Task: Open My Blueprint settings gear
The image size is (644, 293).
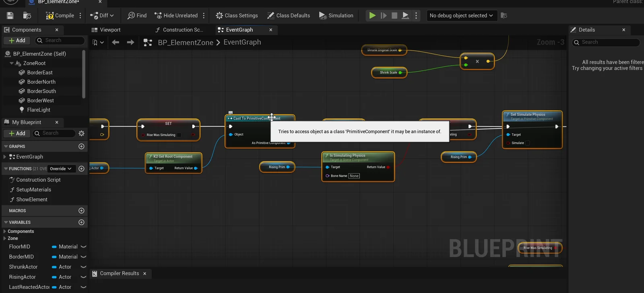Action: 82,133
